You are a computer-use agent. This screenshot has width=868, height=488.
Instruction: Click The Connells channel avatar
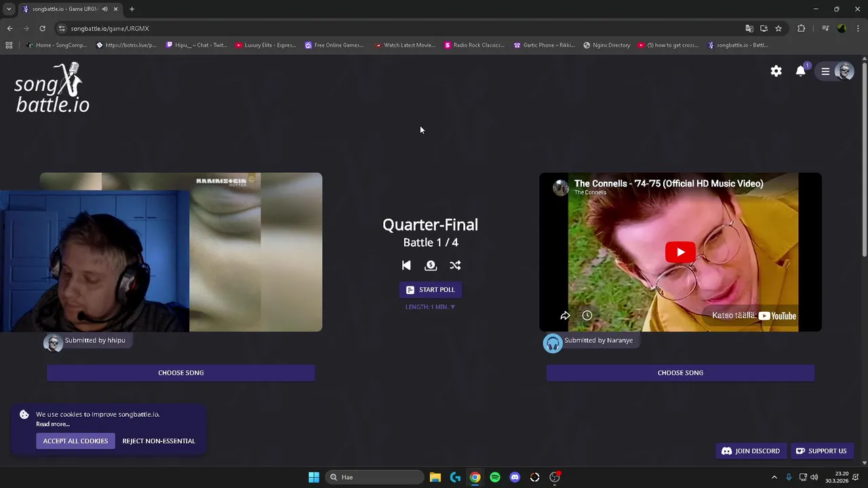[x=561, y=188]
